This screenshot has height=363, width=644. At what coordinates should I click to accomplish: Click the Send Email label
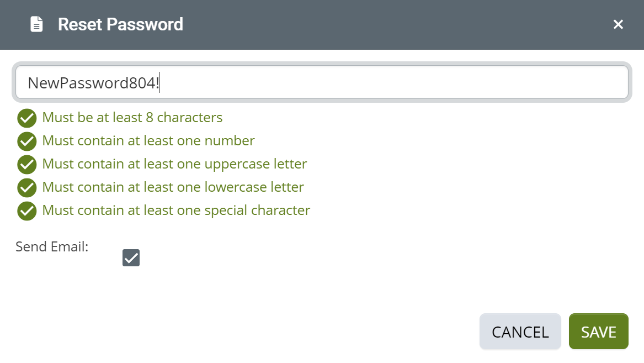click(52, 246)
